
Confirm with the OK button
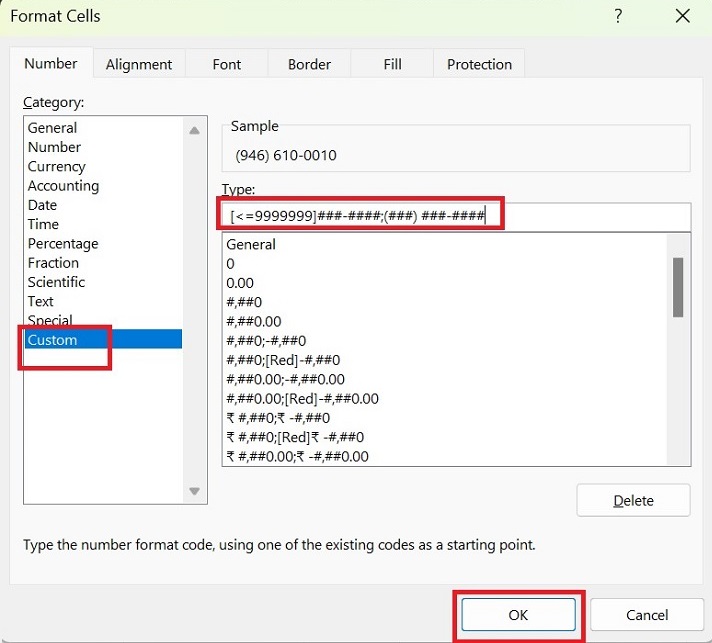(518, 615)
